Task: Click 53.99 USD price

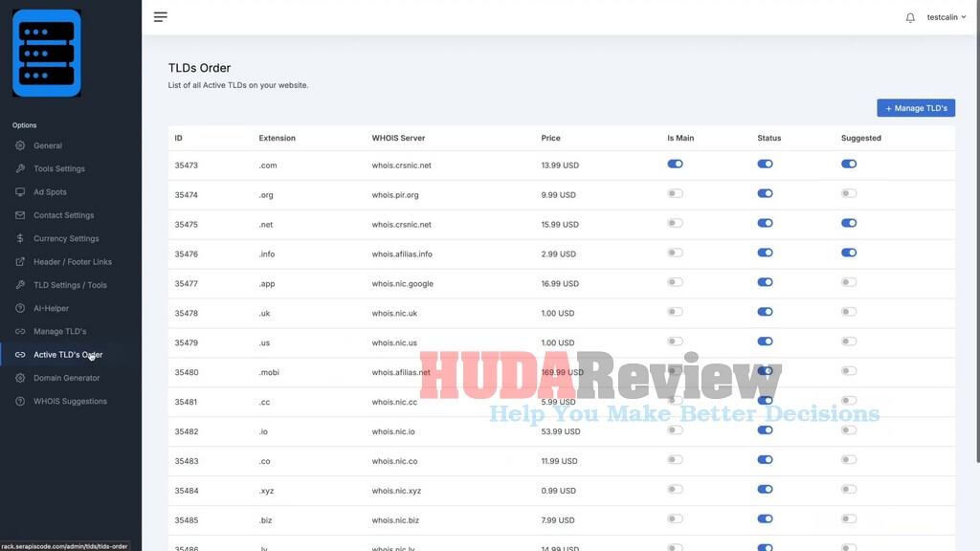Action: tap(561, 431)
